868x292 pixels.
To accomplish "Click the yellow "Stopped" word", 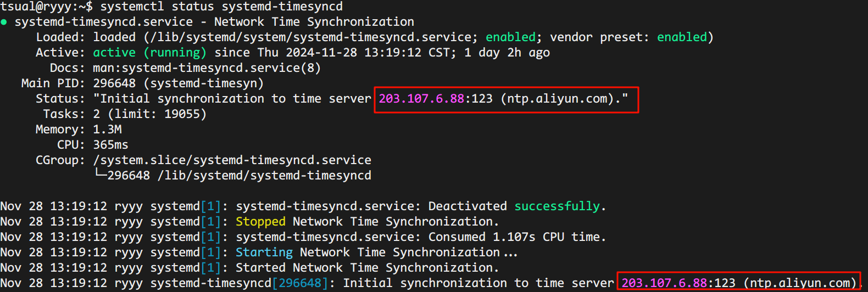I will 260,222.
